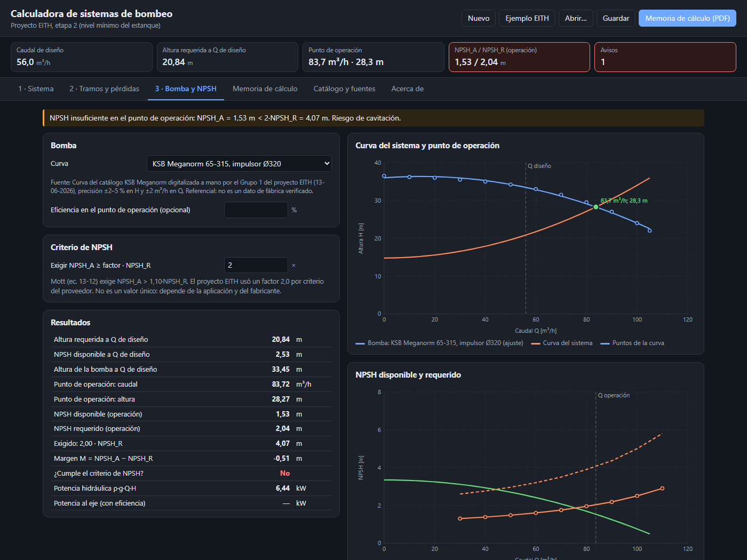Toggle the Bomba KSB Meganorm legend swatch
This screenshot has width=747, height=560.
tap(360, 343)
